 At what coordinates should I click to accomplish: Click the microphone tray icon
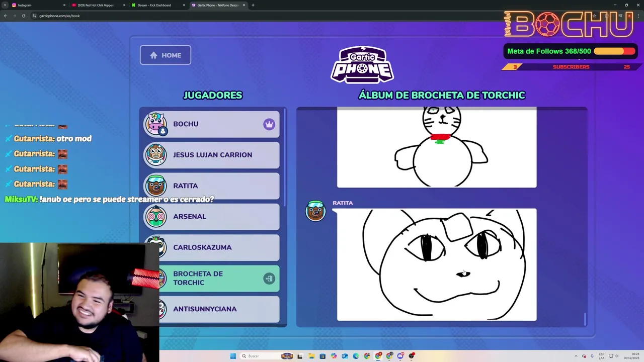click(592, 356)
